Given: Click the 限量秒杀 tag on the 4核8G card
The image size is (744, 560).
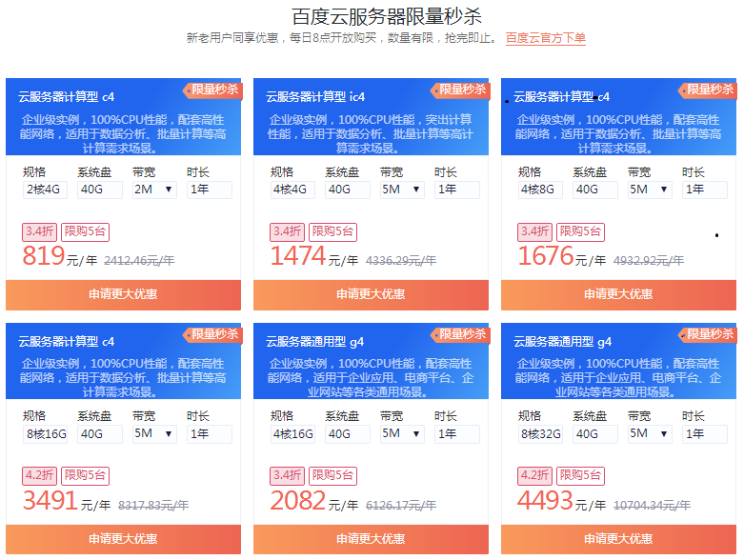Looking at the screenshot, I should (709, 90).
